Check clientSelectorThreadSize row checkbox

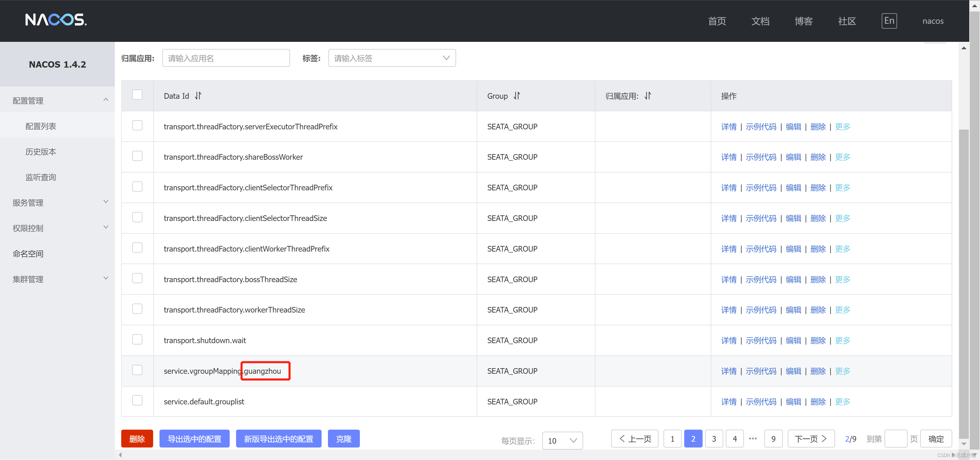pyautogui.click(x=137, y=217)
